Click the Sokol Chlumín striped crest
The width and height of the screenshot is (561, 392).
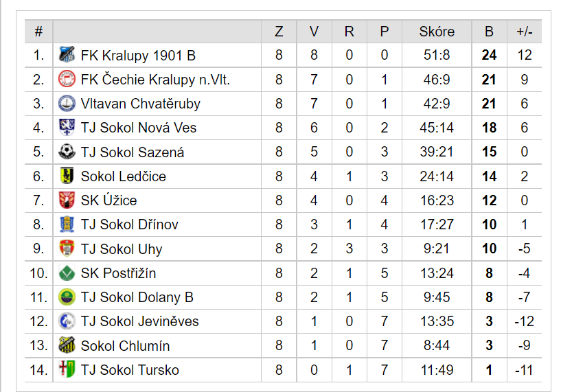tap(67, 345)
